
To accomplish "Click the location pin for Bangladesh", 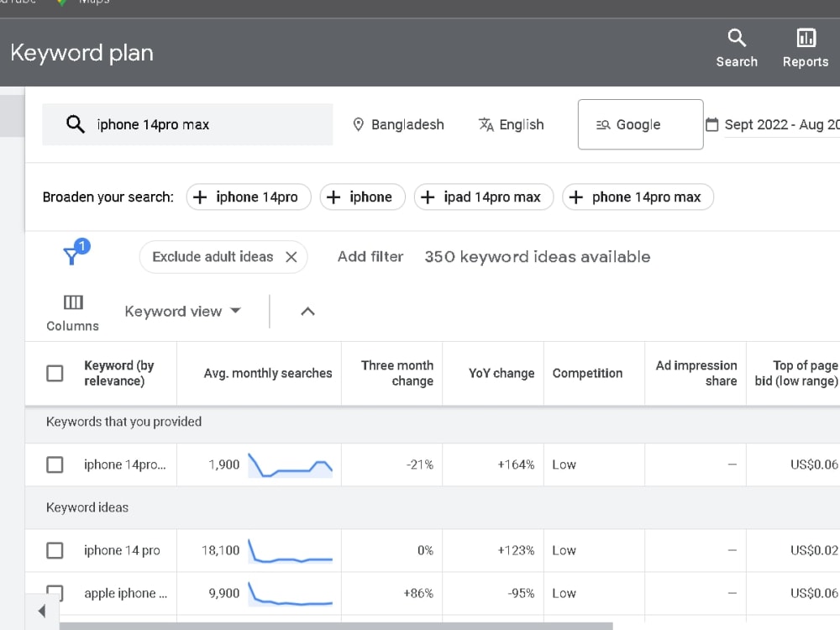I will click(359, 125).
